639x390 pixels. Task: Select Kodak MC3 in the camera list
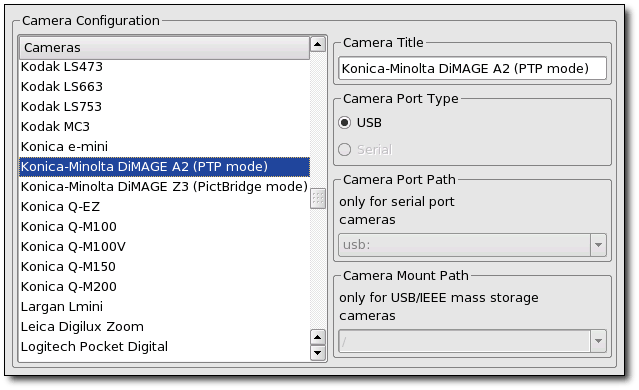[164, 126]
